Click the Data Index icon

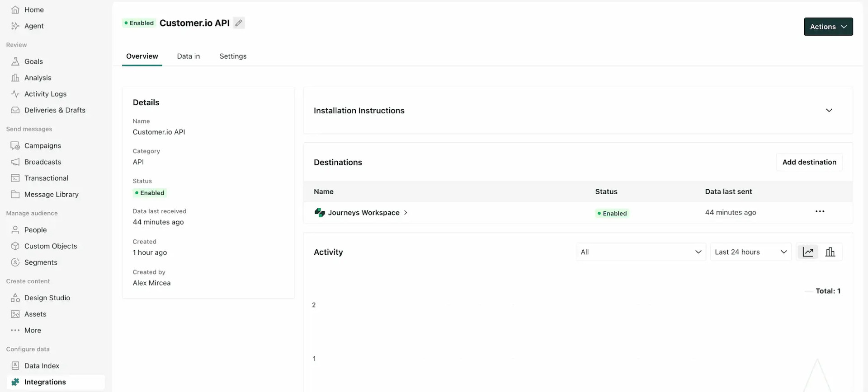(15, 366)
